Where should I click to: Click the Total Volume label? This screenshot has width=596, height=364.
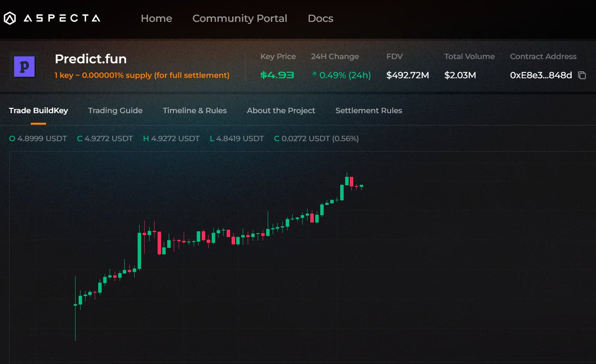pos(469,57)
